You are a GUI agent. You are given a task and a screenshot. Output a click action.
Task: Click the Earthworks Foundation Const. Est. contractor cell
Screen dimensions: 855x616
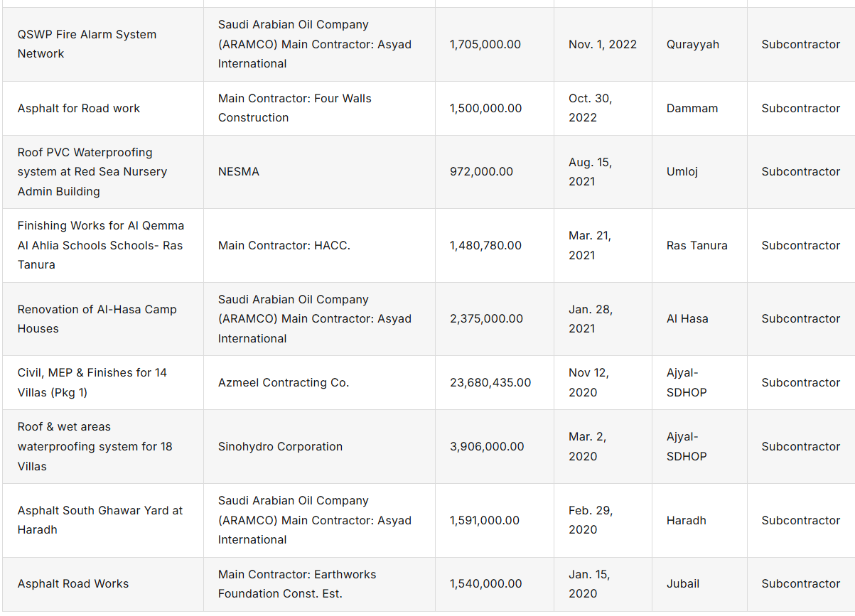click(297, 583)
